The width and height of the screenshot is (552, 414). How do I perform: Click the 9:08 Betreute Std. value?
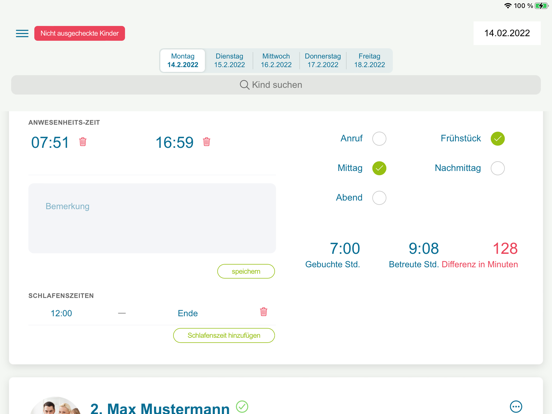pyautogui.click(x=424, y=249)
